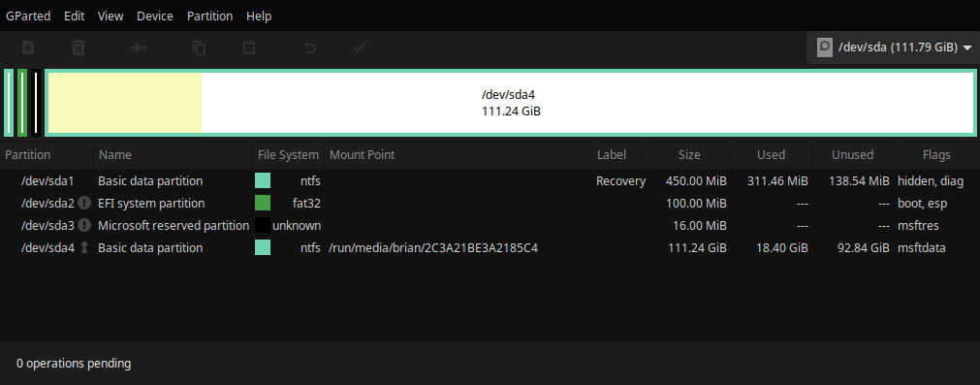Click the green fat32 color swatch

(x=263, y=203)
